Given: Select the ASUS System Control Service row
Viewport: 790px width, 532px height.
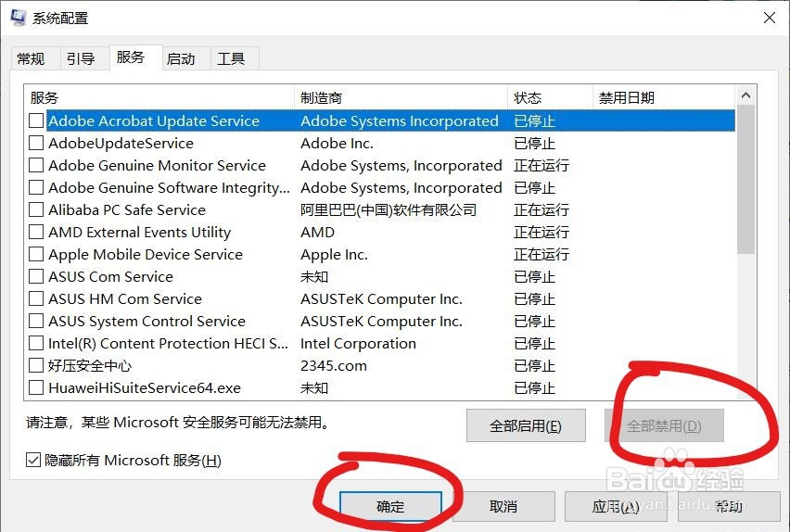Looking at the screenshot, I should tap(382, 321).
